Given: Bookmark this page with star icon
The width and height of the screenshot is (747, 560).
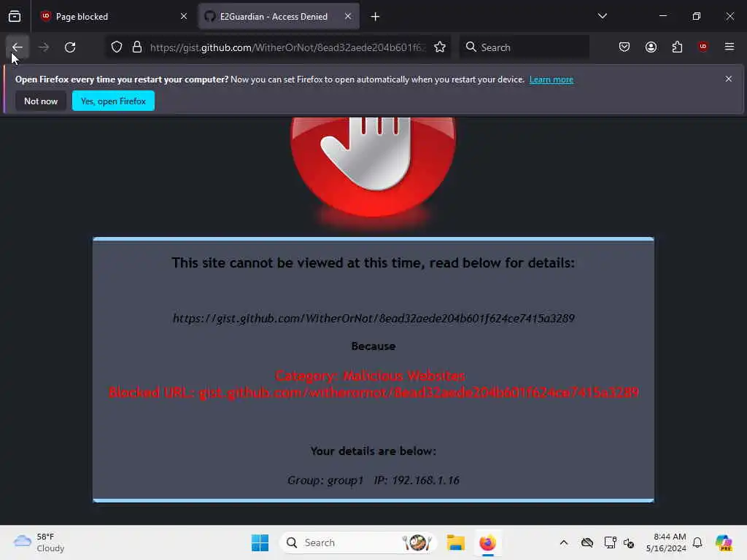Looking at the screenshot, I should tap(440, 47).
